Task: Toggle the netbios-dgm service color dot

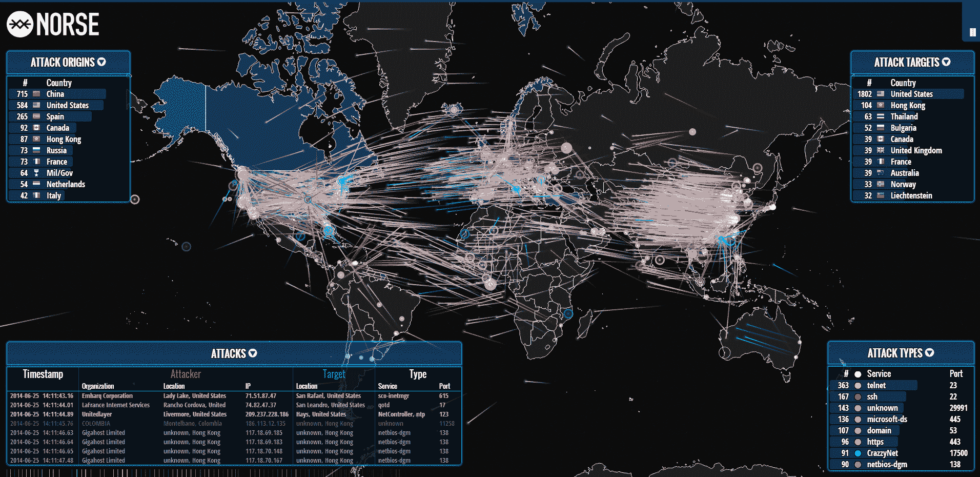Action: click(857, 465)
